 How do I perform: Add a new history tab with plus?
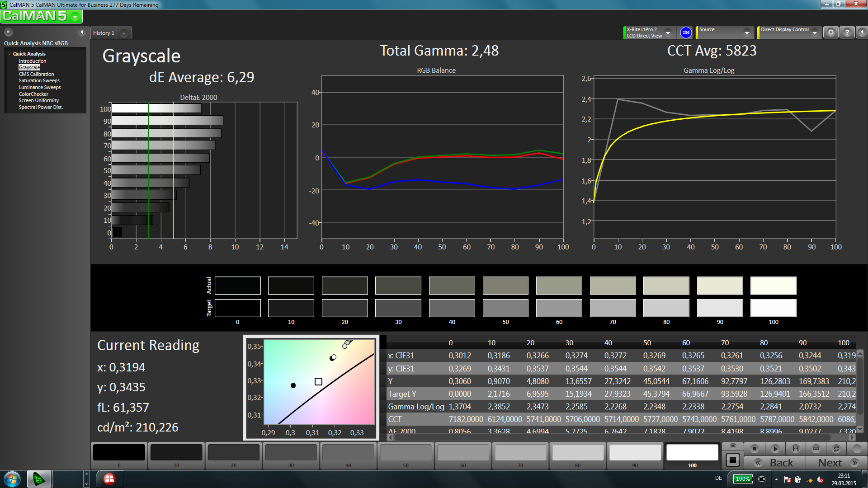click(124, 33)
